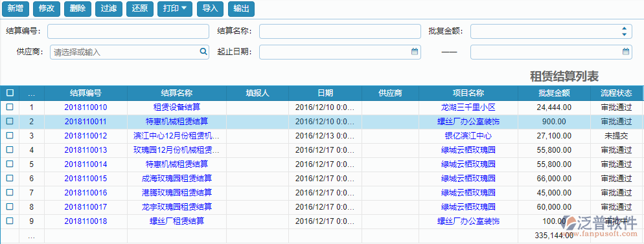
Task: Check the row 3 checkbox for 2018110012
Action: (10, 135)
